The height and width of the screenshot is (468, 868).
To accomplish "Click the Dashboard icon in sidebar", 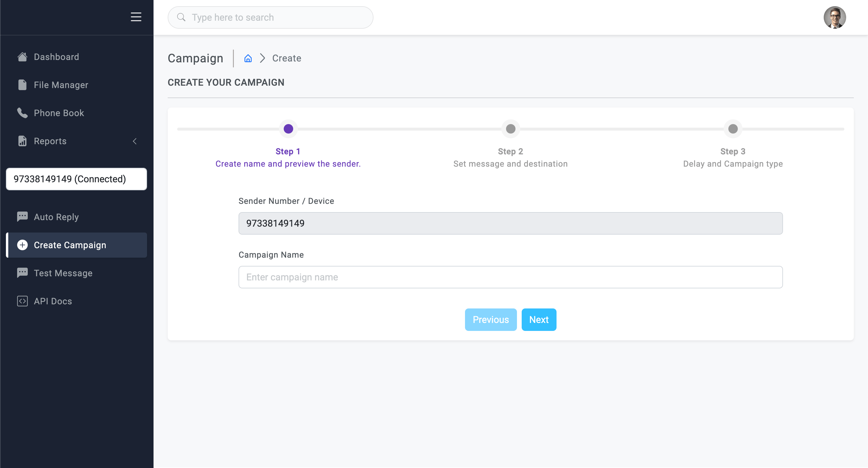I will coord(22,56).
